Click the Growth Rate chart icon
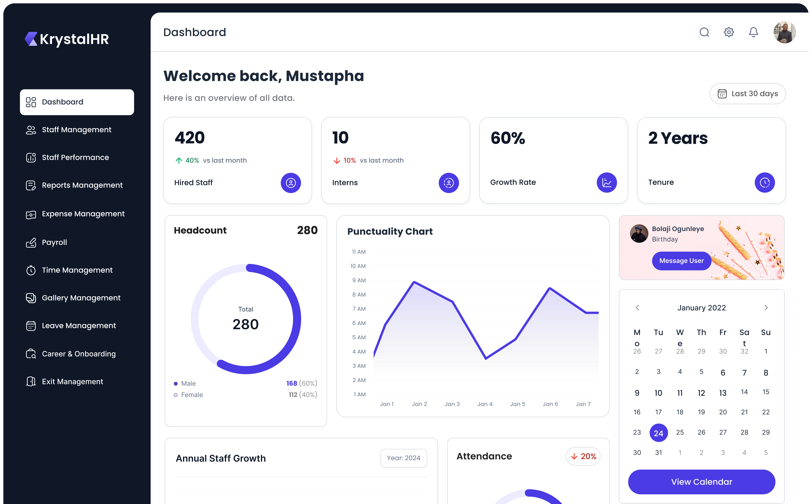This screenshot has height=504, width=812. [607, 182]
